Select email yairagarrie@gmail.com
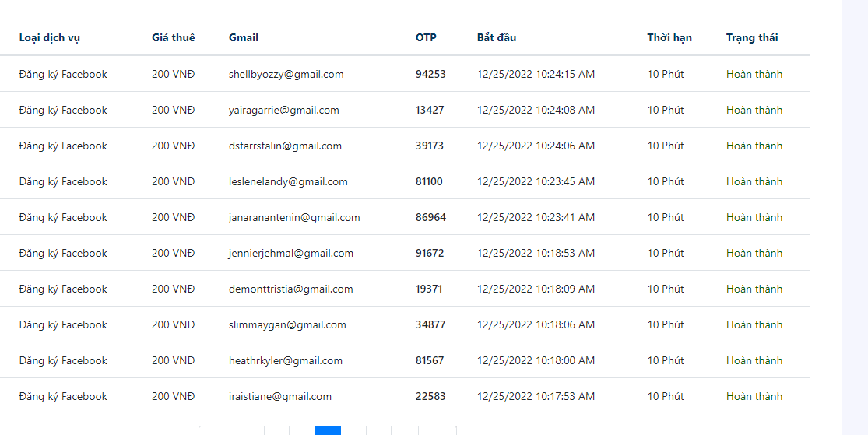The height and width of the screenshot is (435, 868). point(284,111)
